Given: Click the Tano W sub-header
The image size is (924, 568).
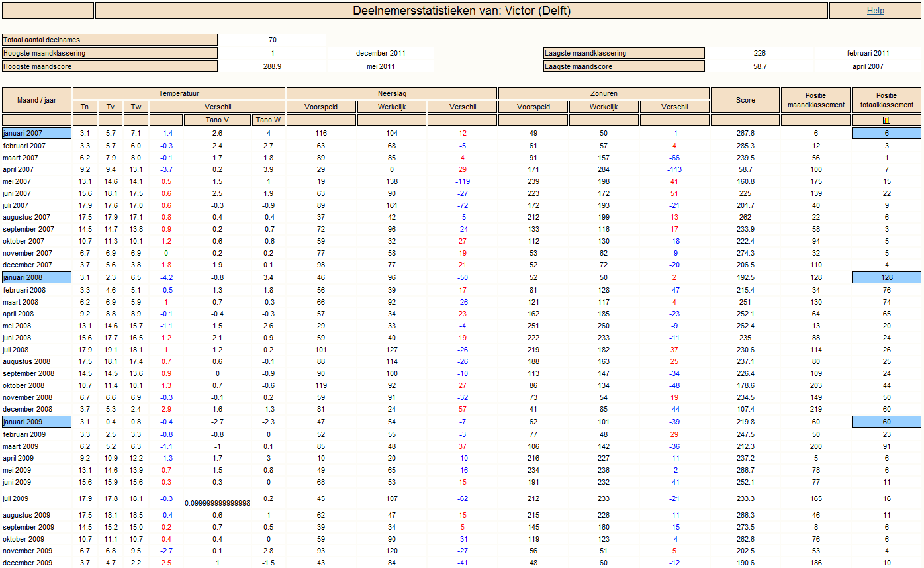Looking at the screenshot, I should 268,120.
